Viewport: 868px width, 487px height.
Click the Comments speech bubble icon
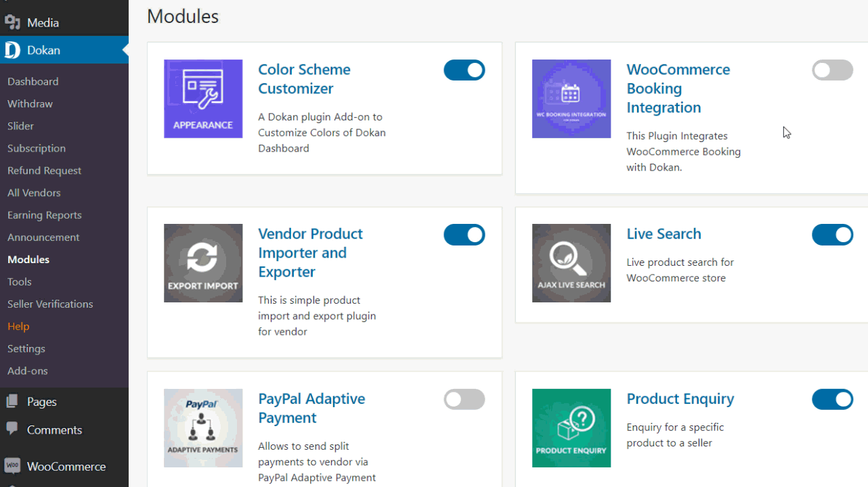tap(12, 430)
